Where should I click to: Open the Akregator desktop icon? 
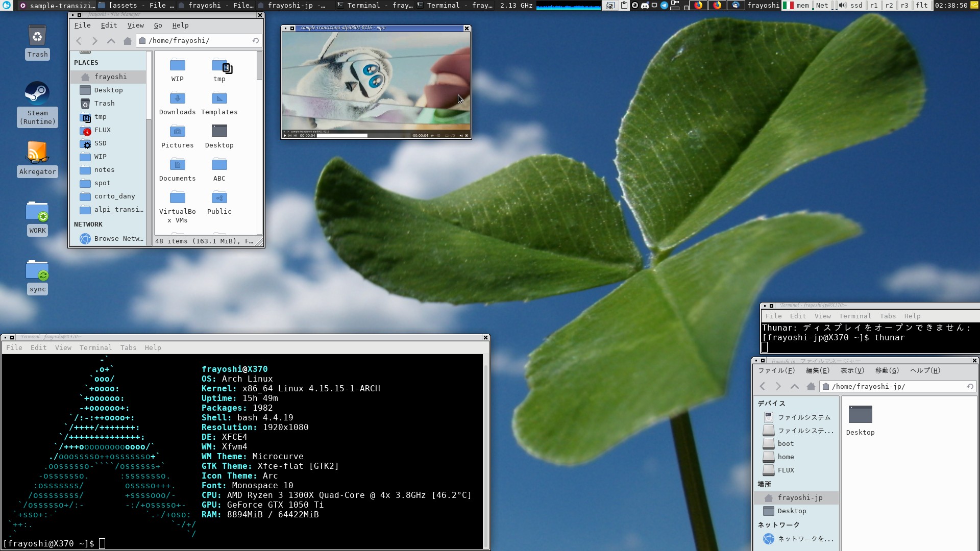tap(37, 159)
